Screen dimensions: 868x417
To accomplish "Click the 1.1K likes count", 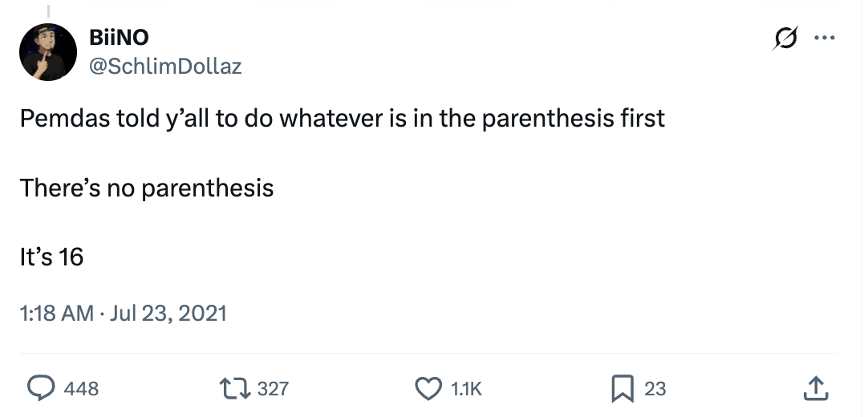I will pos(466,389).
